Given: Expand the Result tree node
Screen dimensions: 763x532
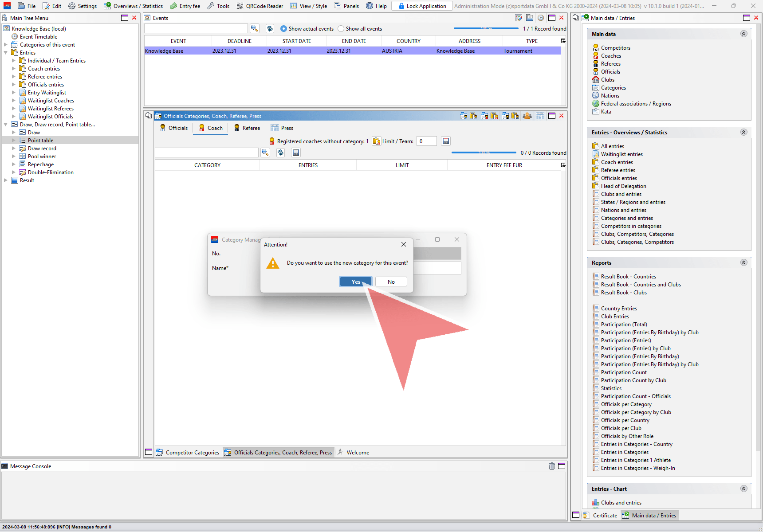Looking at the screenshot, I should click(6, 180).
